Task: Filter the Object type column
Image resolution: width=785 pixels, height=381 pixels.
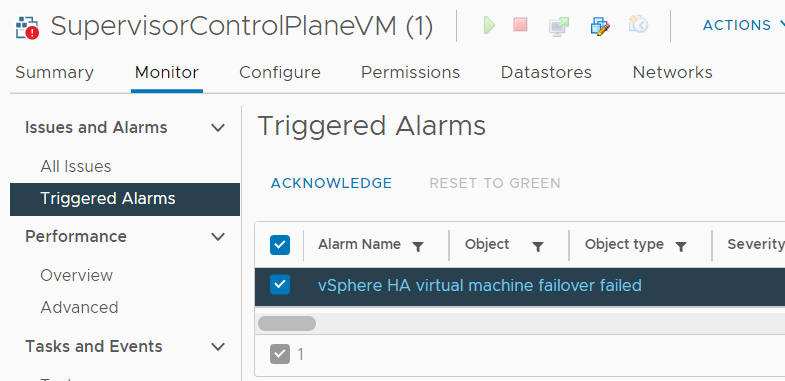Action: [681, 246]
